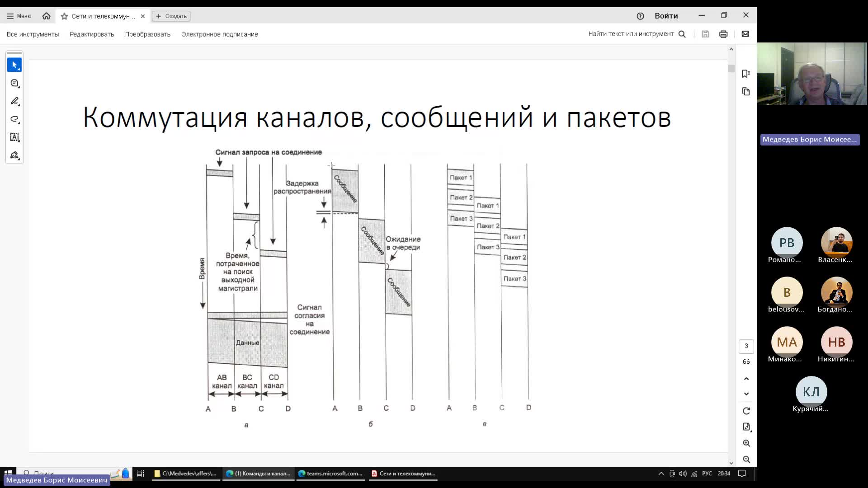Go to previous page arrow

(746, 379)
